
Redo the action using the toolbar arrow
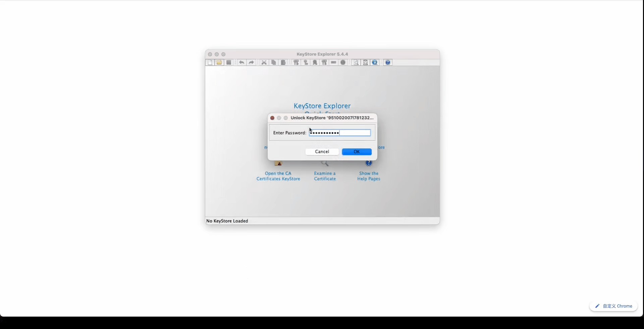[x=251, y=63]
